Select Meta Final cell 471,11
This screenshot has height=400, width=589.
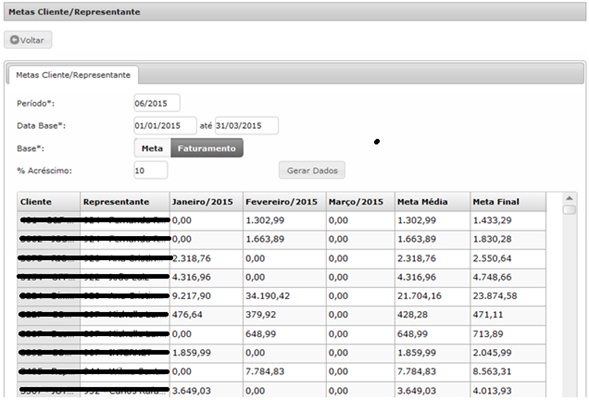(x=508, y=315)
